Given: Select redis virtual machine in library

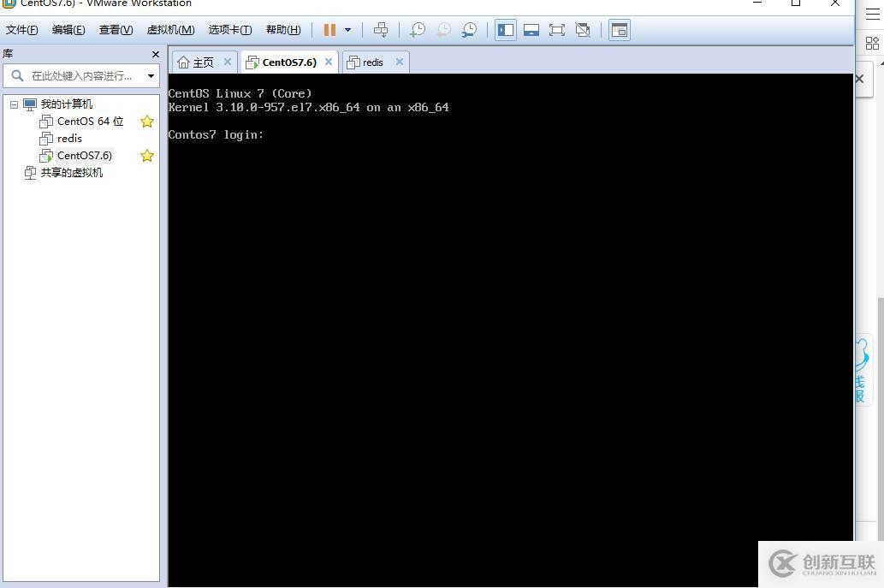Looking at the screenshot, I should pyautogui.click(x=69, y=138).
